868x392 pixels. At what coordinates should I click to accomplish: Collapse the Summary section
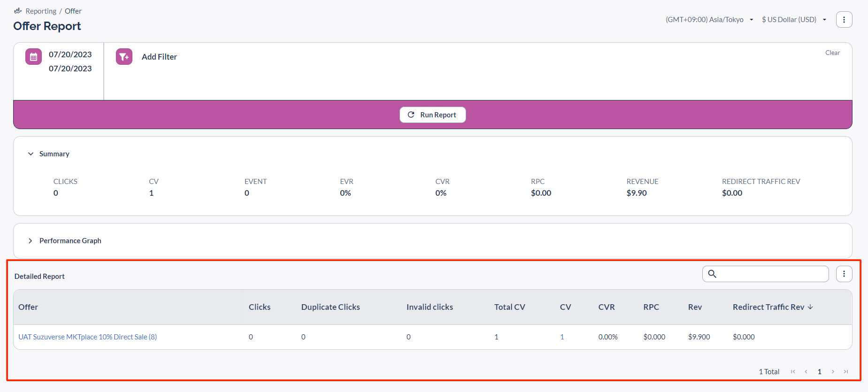point(31,154)
